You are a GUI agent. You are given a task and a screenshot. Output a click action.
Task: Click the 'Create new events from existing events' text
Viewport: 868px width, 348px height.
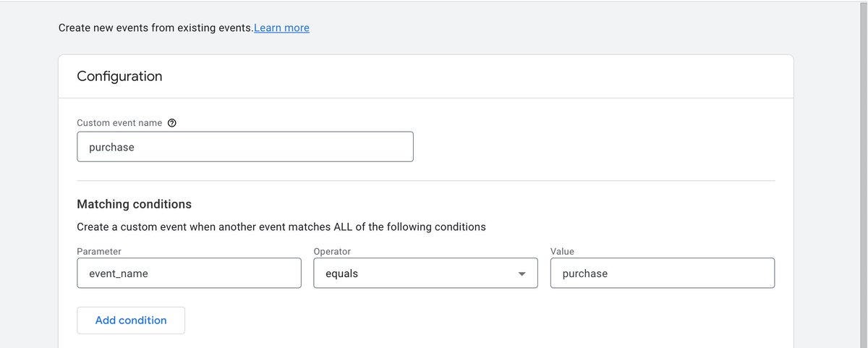(156, 28)
